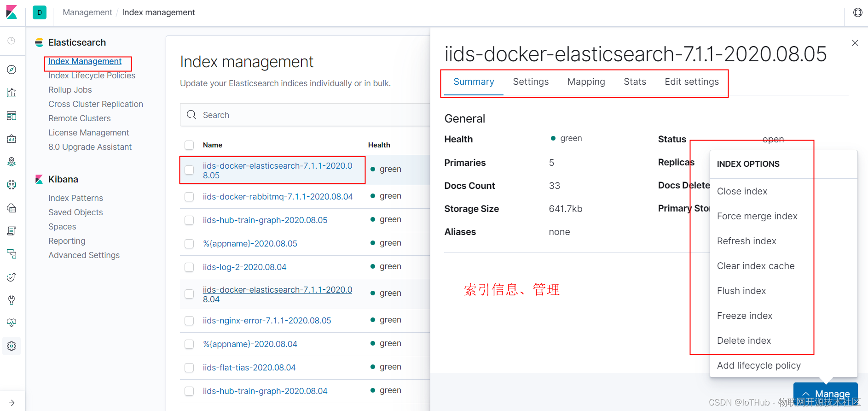
Task: Open Logs from the side navigation
Action: [12, 231]
